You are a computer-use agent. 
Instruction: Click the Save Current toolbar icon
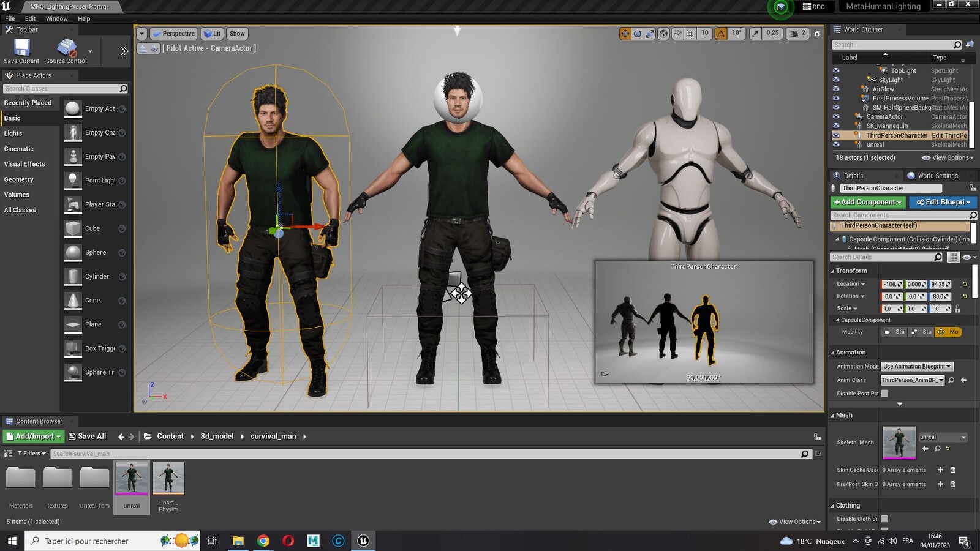click(x=21, y=51)
